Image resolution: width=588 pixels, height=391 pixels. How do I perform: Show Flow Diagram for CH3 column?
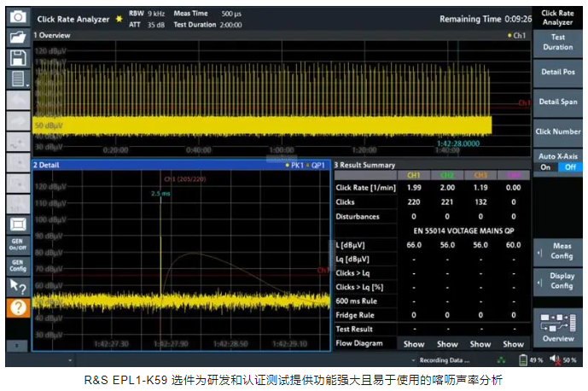(x=480, y=344)
